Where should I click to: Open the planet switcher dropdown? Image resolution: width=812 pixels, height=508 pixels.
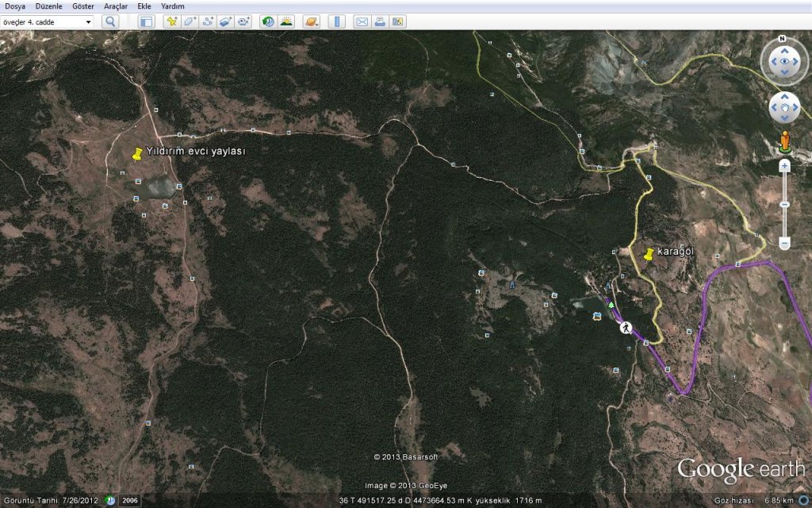pos(311,21)
